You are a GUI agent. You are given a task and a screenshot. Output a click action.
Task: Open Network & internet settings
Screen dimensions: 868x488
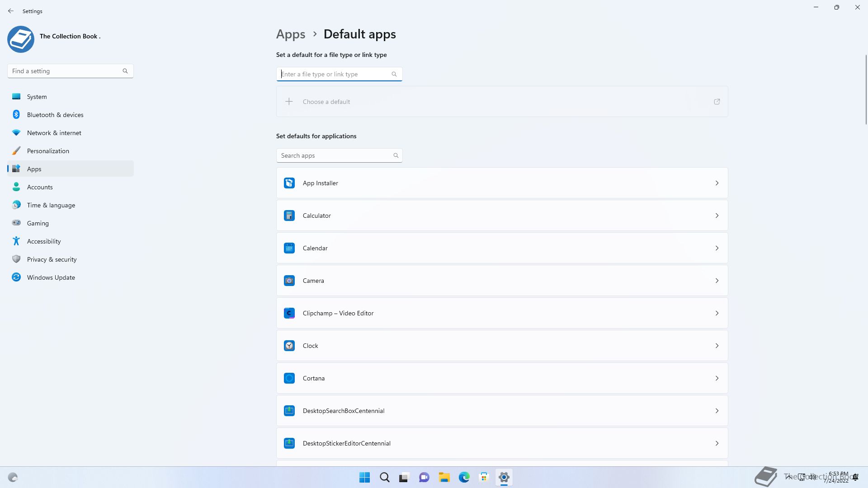[71, 133]
